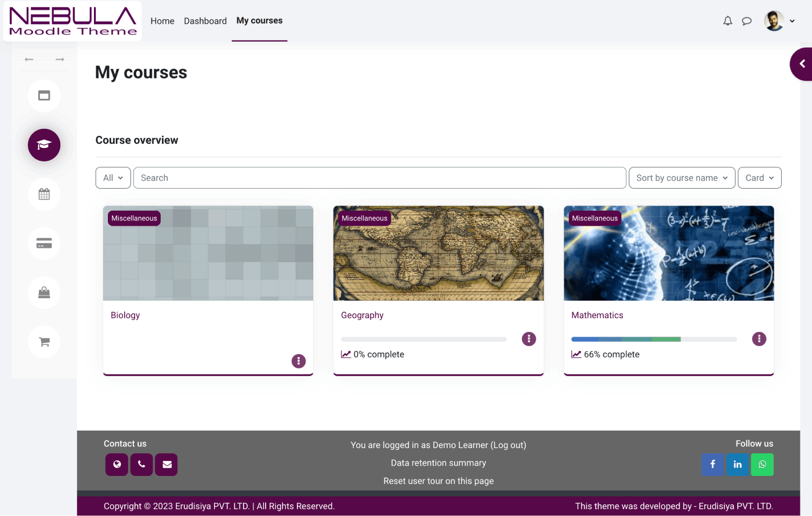Open the calendar icon in sidebar
This screenshot has width=812, height=516.
click(x=44, y=194)
